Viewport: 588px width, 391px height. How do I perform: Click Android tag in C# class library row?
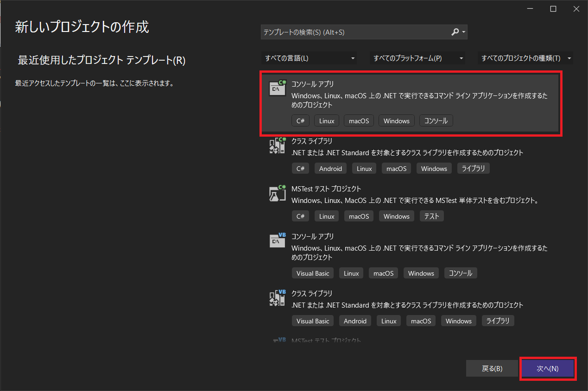pos(331,169)
